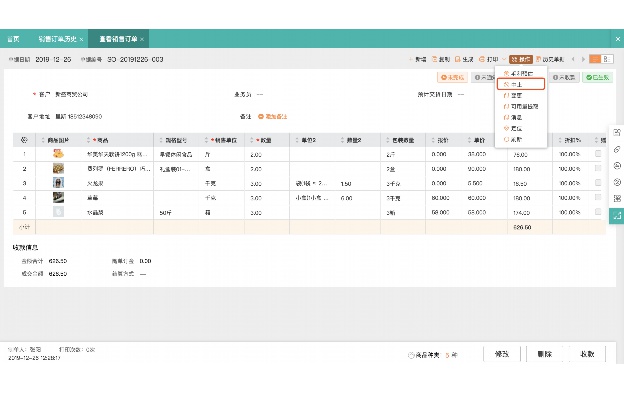This screenshot has width=624, height=393.
Task: Click the 生成 generate toolbar button
Action: click(464, 59)
